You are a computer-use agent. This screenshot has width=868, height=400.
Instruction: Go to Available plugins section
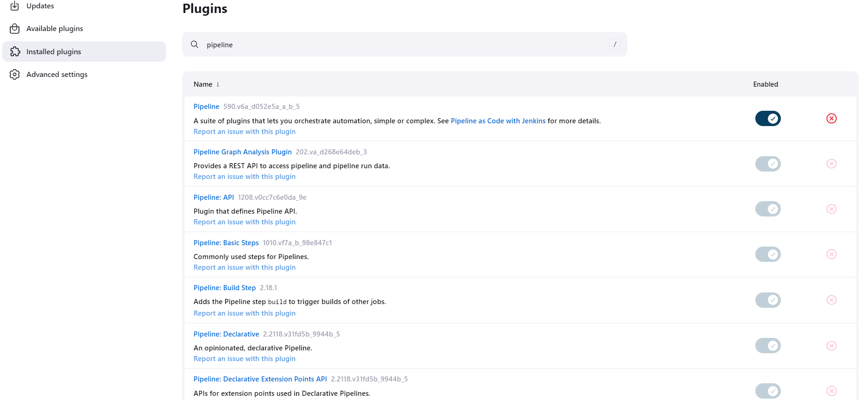(x=55, y=29)
